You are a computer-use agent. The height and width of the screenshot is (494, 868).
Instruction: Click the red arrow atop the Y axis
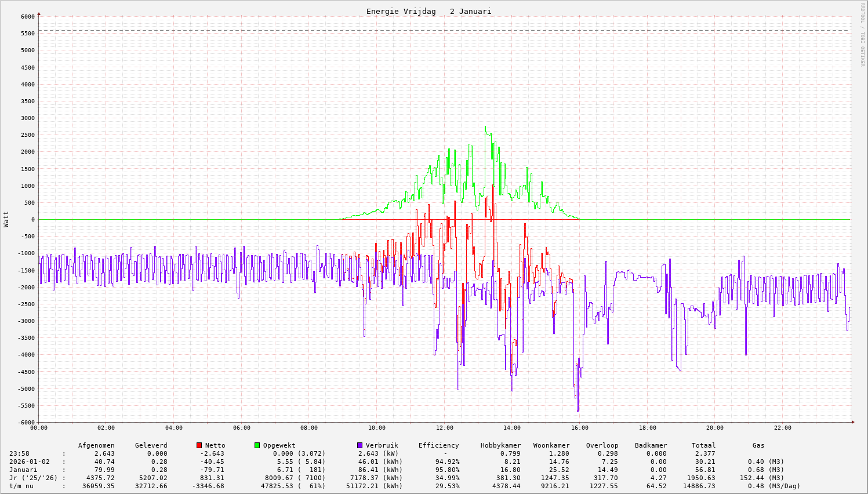click(x=39, y=13)
